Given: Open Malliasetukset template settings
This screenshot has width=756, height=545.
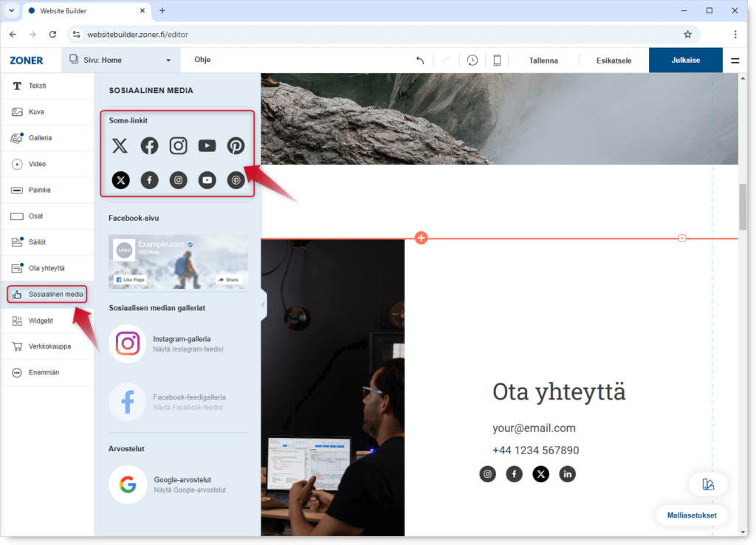Looking at the screenshot, I should click(691, 515).
